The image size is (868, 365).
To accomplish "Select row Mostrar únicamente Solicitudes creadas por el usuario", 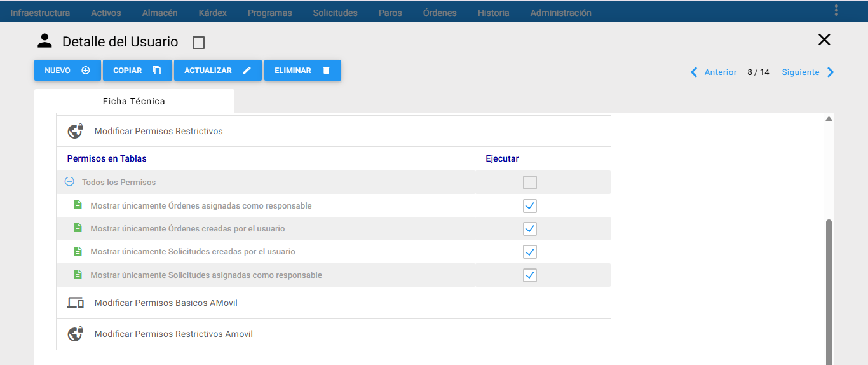I will [334, 252].
